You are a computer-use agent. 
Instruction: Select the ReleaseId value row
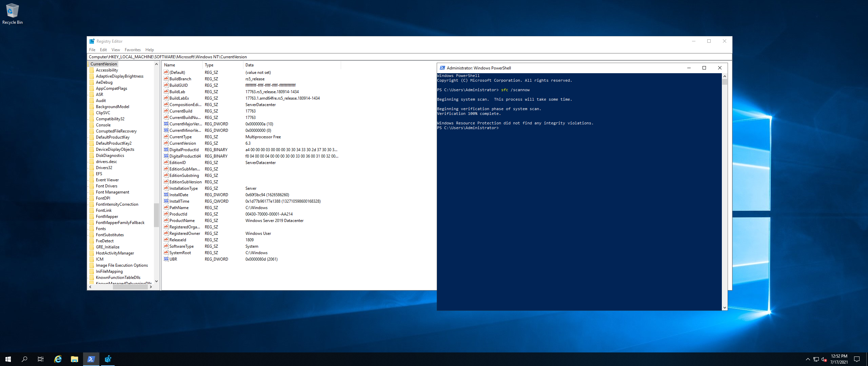click(251, 240)
